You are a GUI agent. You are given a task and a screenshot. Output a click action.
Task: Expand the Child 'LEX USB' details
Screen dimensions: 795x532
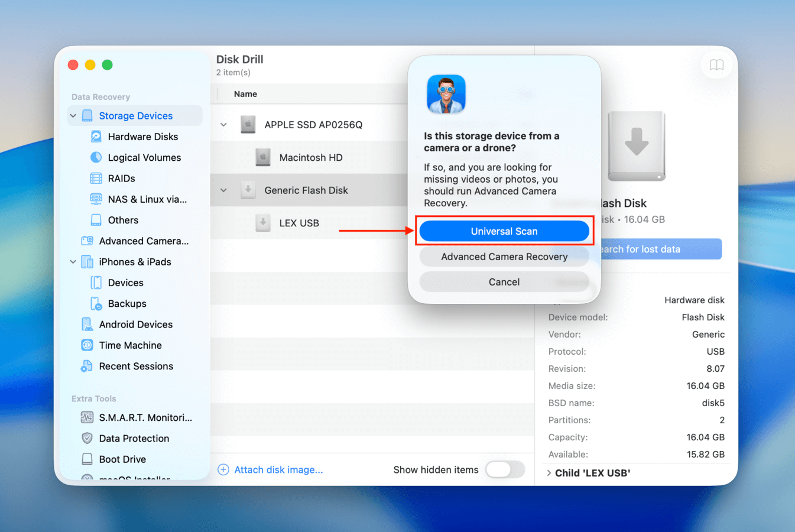point(550,473)
